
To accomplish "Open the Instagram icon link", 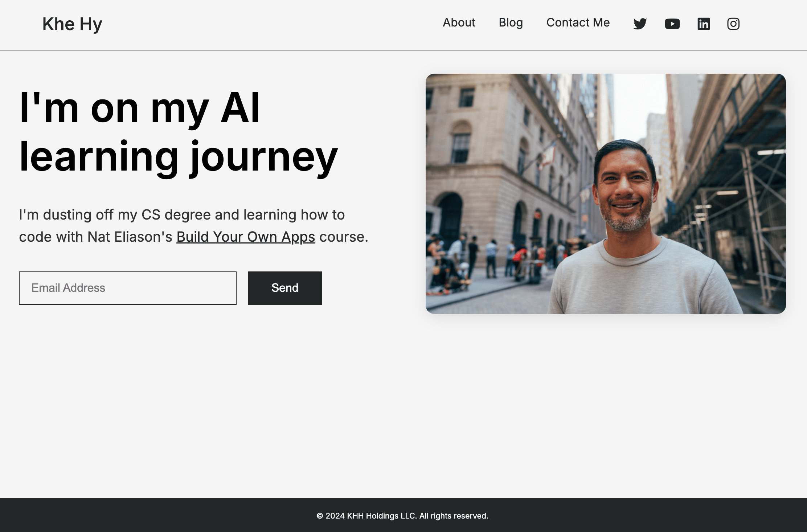I will click(733, 24).
